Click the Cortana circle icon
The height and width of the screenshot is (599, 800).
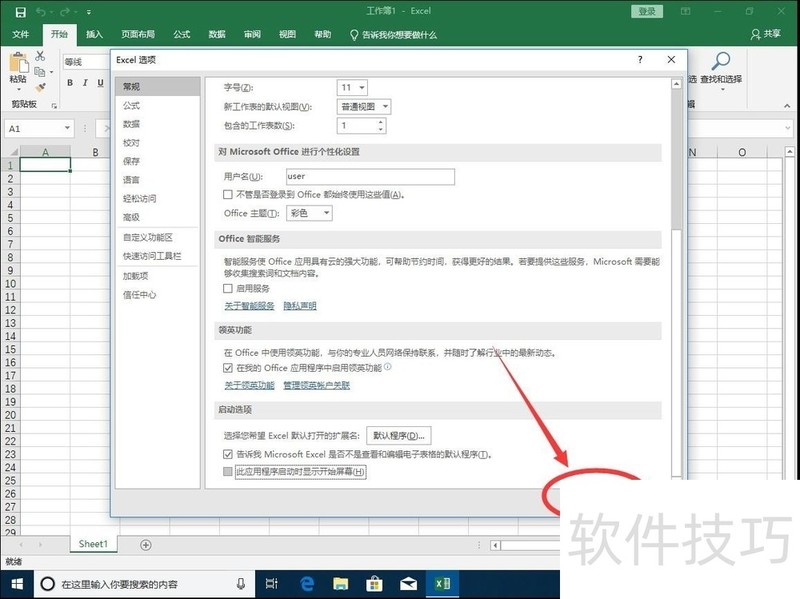47,584
